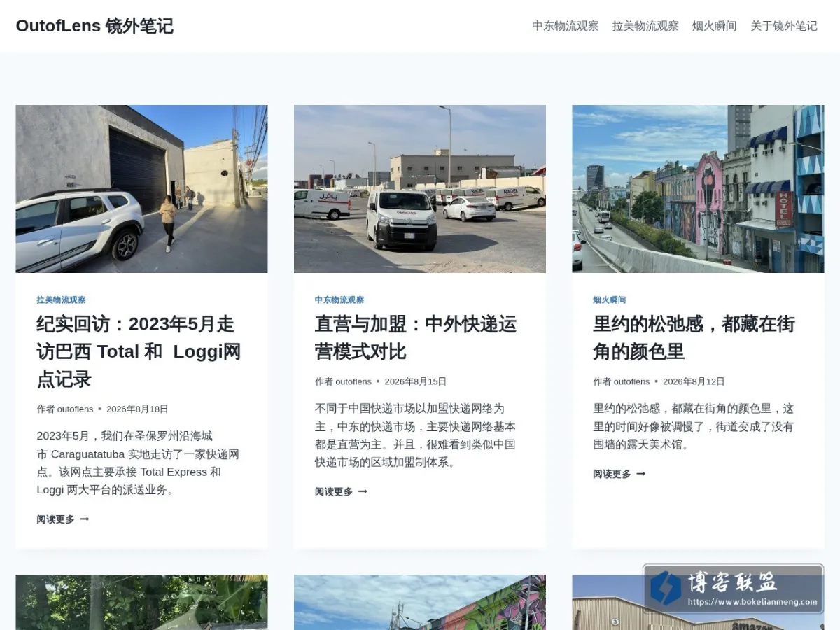Open the bottom-row graffiti mural post thumbnail
The width and height of the screenshot is (840, 630).
[x=420, y=602]
